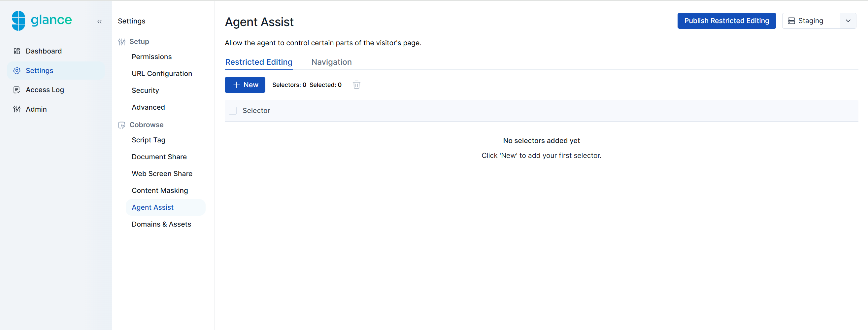The width and height of the screenshot is (868, 330).
Task: Check the checkbox in the Selector column header
Action: pyautogui.click(x=232, y=110)
